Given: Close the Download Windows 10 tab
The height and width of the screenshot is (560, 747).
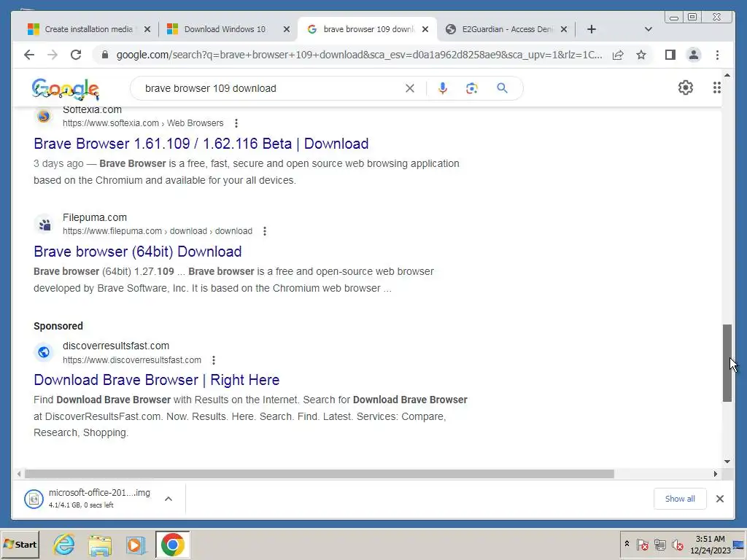Looking at the screenshot, I should (x=286, y=29).
